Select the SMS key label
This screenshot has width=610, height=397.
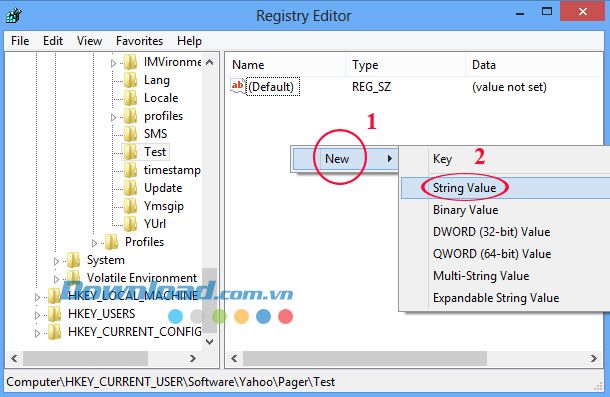[x=155, y=134]
